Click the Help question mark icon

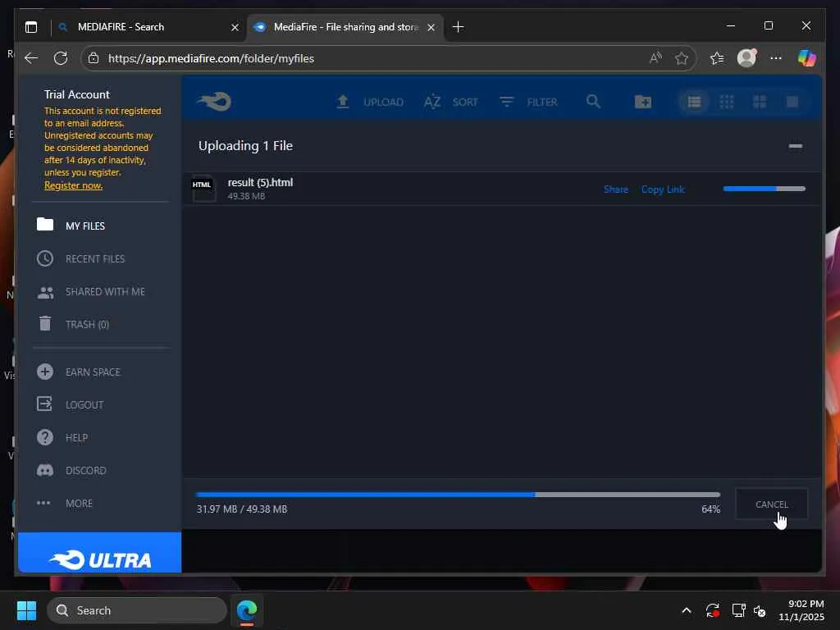click(x=45, y=437)
